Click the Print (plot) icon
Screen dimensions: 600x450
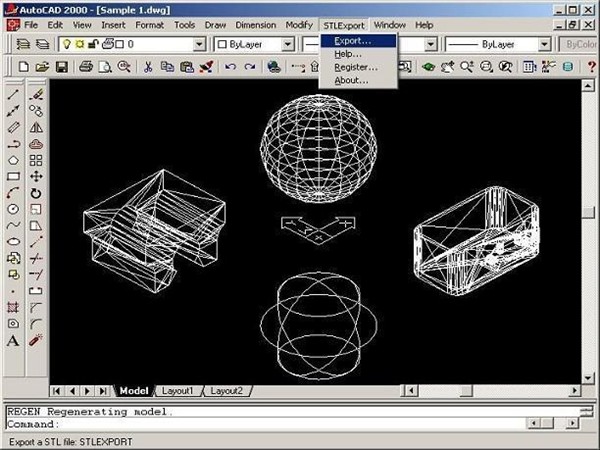click(x=86, y=67)
